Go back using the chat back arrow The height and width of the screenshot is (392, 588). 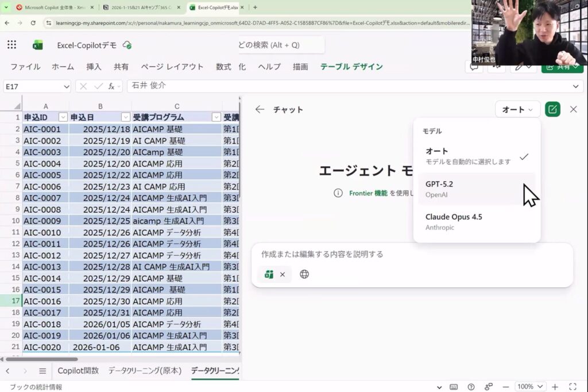260,109
